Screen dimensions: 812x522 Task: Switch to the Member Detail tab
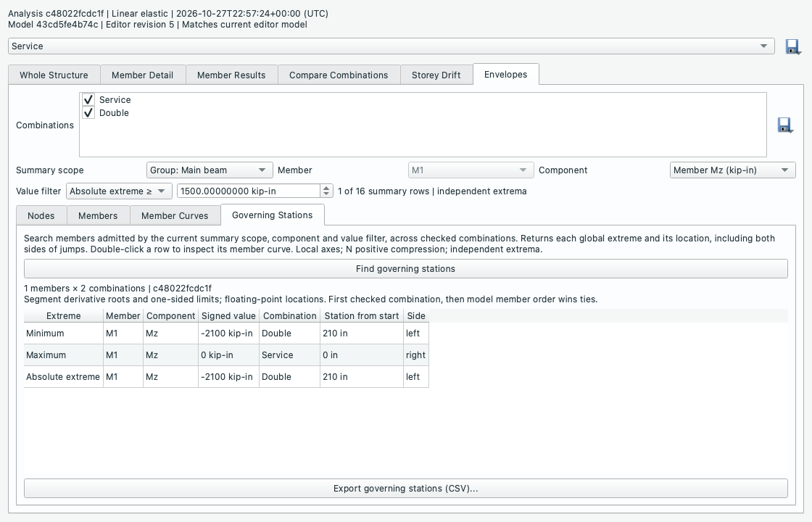pyautogui.click(x=142, y=75)
